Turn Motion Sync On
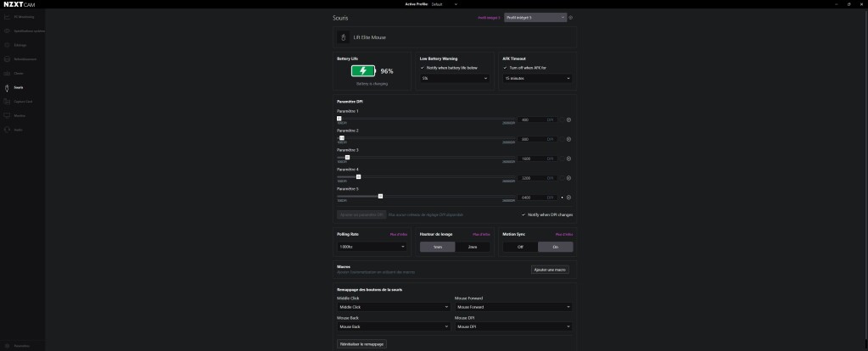Image resolution: width=868 pixels, height=351 pixels. click(555, 247)
